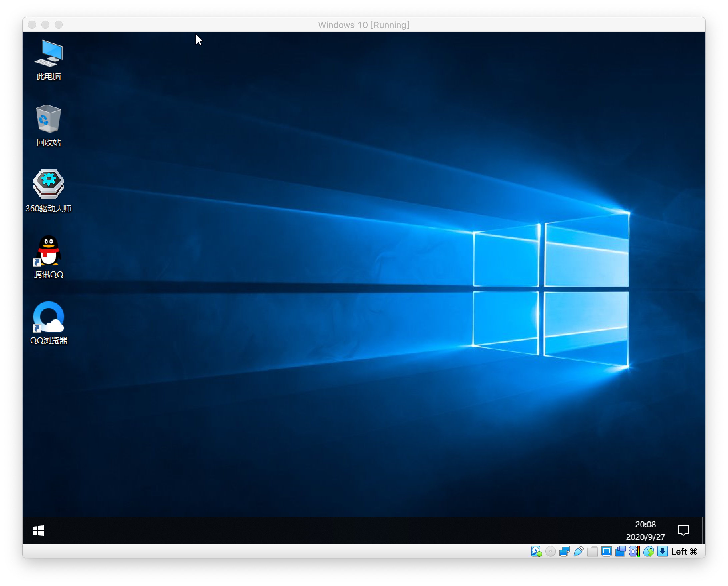Image resolution: width=728 pixels, height=586 pixels.
Task: Select the 腾讯QQ shortcut icon
Action: click(x=49, y=257)
